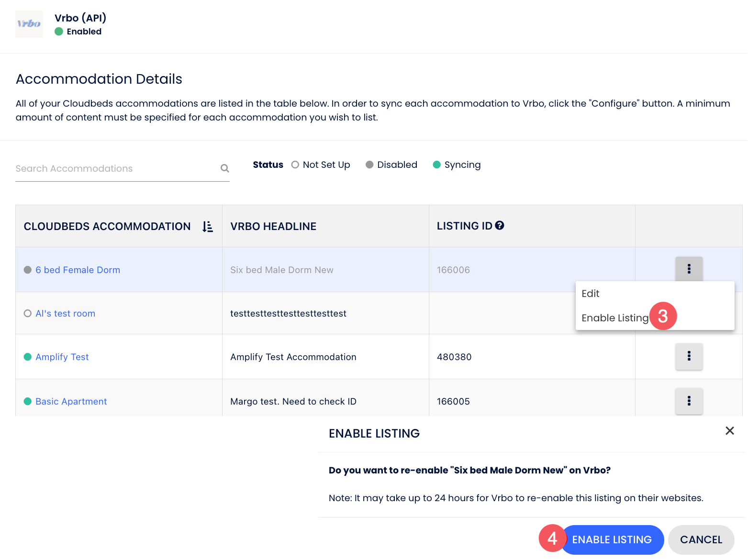Image resolution: width=748 pixels, height=560 pixels.
Task: Close the Enable Listing dialog with X
Action: pos(729,431)
